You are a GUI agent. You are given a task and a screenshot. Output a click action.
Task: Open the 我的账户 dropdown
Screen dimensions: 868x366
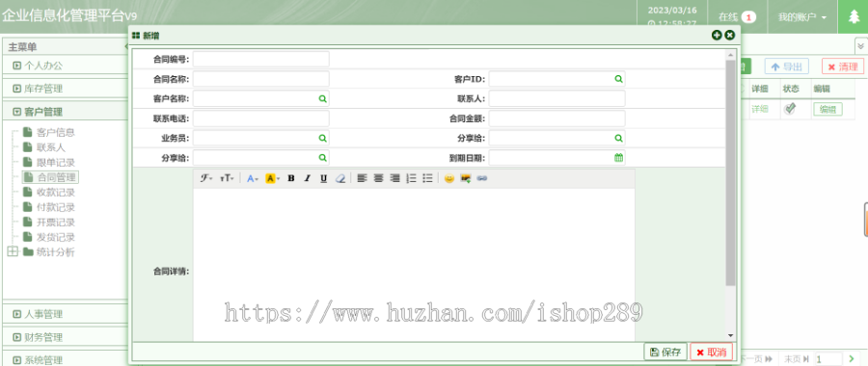(x=802, y=17)
